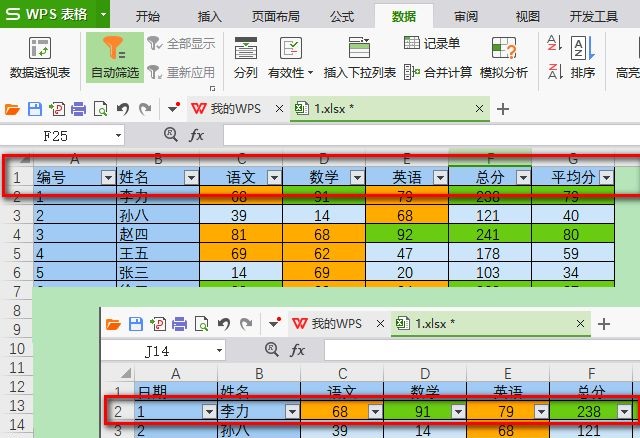Viewport: 640px width, 438px height.
Task: Expand the Validity (有效性) dropdown arrow
Action: (310, 73)
